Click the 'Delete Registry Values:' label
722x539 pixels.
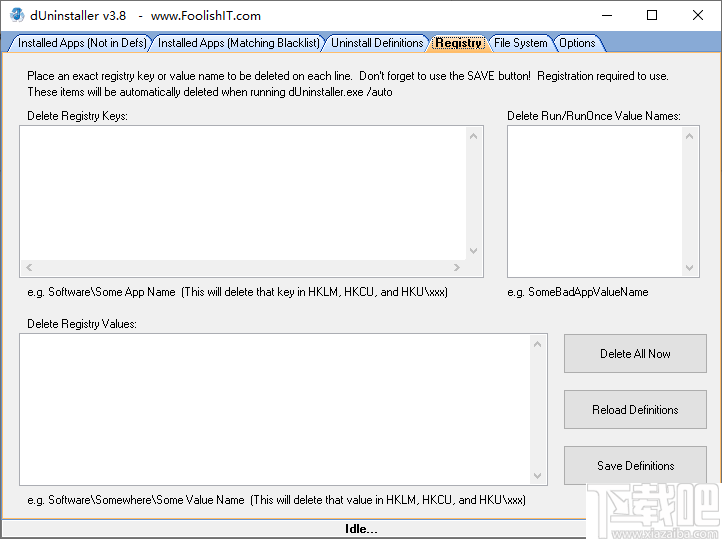pos(82,324)
